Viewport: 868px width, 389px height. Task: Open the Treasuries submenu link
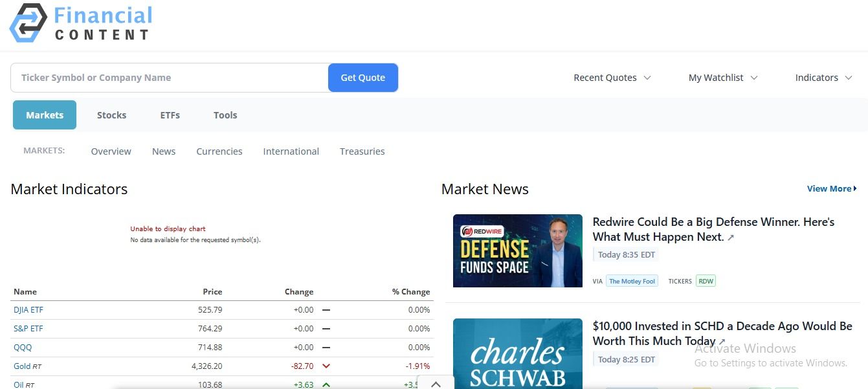[x=362, y=151]
